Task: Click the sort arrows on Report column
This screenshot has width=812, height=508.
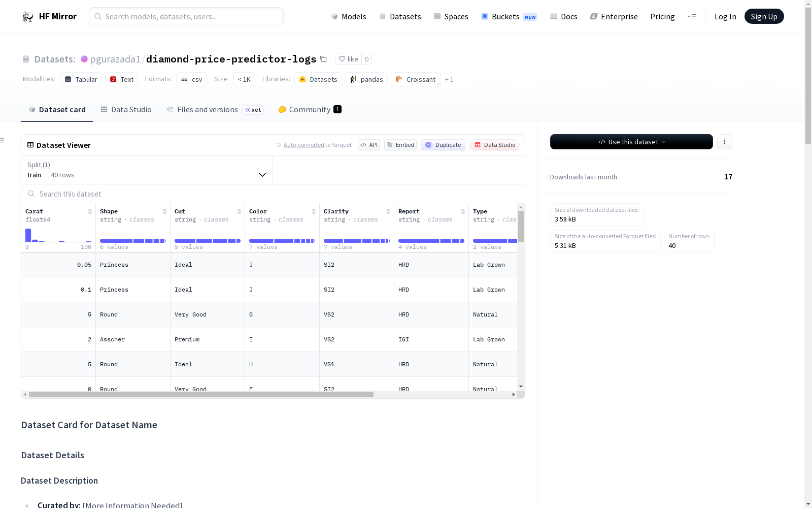Action: [x=463, y=211]
